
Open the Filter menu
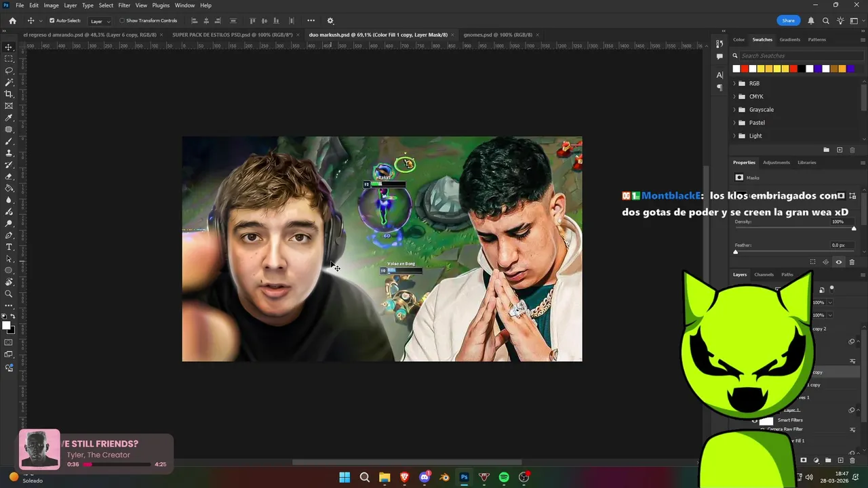pyautogui.click(x=124, y=5)
